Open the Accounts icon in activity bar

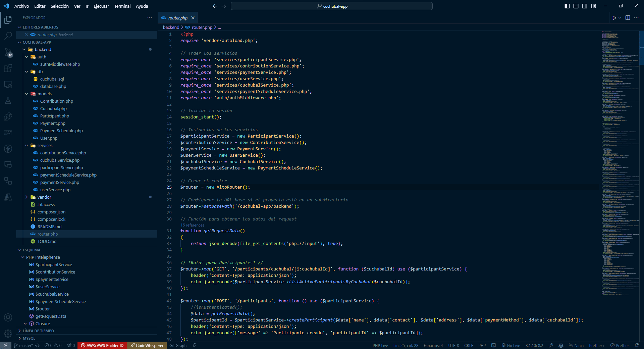point(8,317)
